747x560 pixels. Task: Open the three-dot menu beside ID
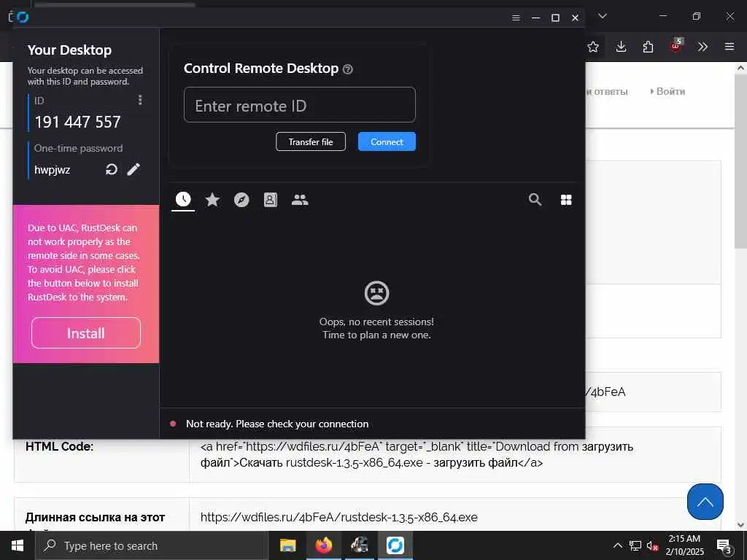click(139, 100)
